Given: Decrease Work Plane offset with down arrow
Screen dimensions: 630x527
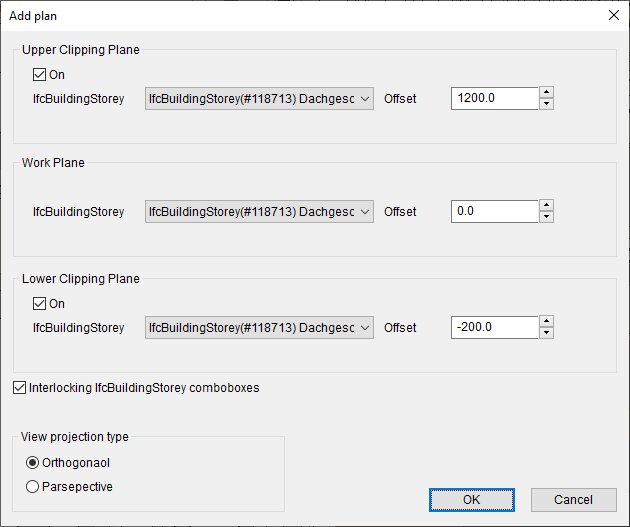Looking at the screenshot, I should coord(546,217).
